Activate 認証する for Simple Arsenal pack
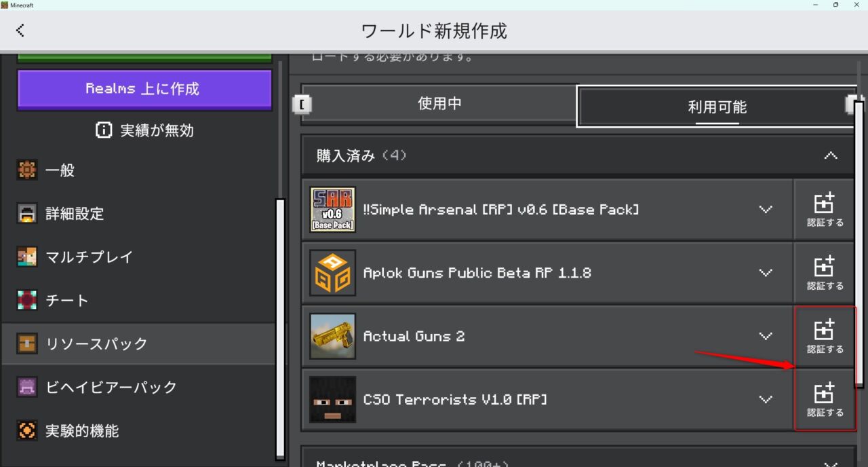 pyautogui.click(x=825, y=209)
